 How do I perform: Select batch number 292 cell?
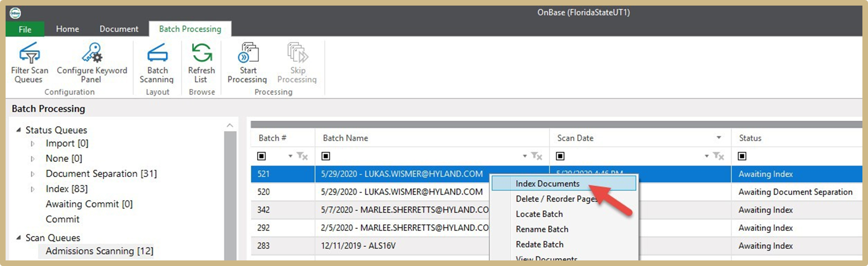coord(283,228)
